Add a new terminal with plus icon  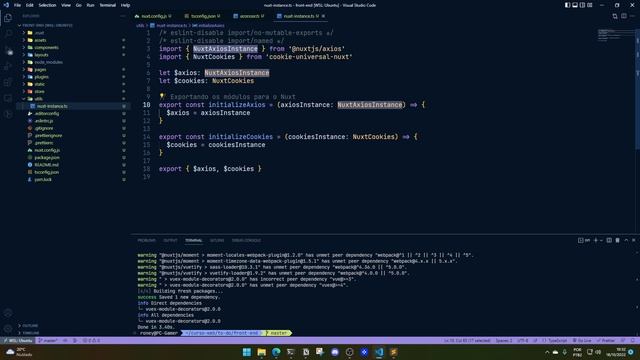(596, 240)
